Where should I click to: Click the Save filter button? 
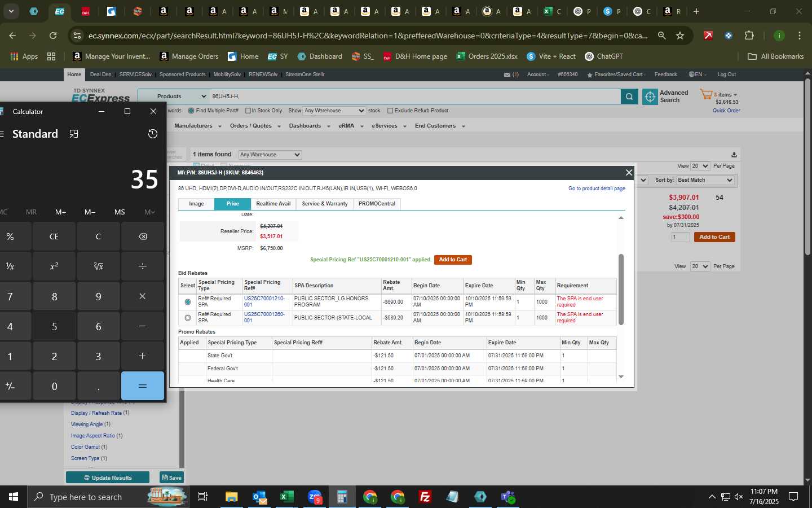coord(171,478)
